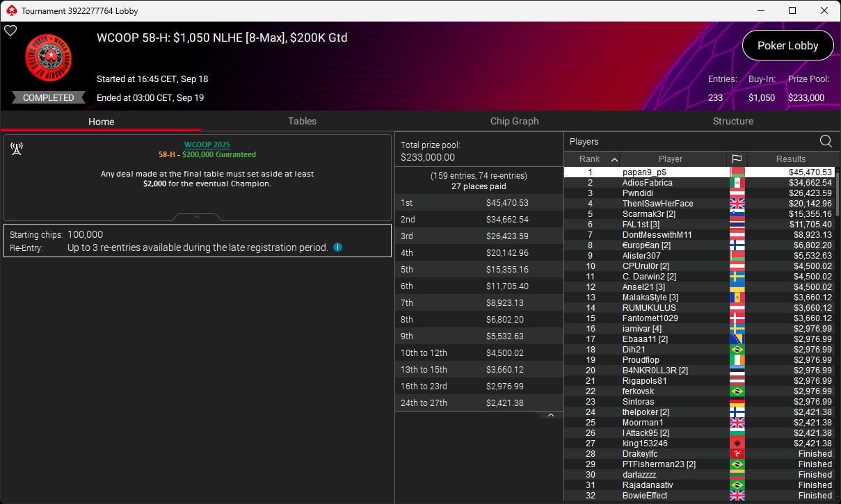Click the Poker Lobby button
This screenshot has height=504, width=841.
click(787, 45)
